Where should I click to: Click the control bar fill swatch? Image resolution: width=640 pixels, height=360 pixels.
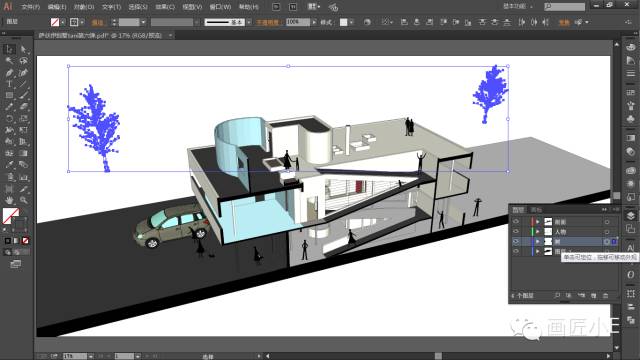tap(55, 22)
